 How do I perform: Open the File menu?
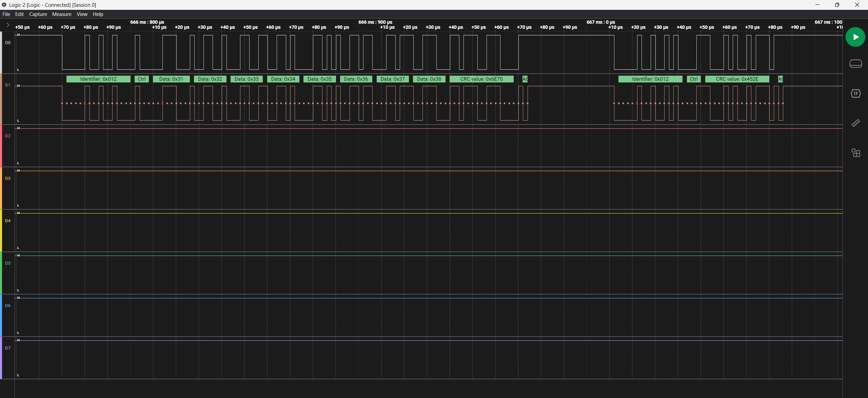[6, 14]
